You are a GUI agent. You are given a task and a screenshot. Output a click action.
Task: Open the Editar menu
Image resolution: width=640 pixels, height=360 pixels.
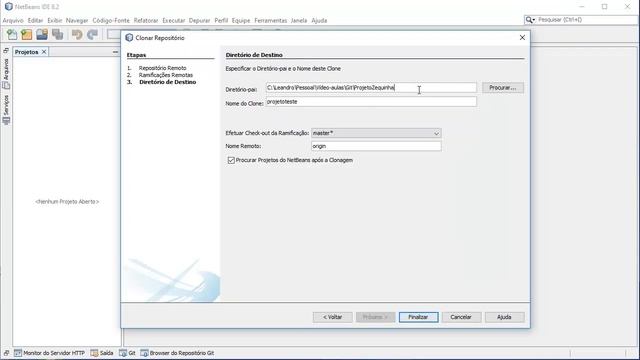[x=35, y=20]
